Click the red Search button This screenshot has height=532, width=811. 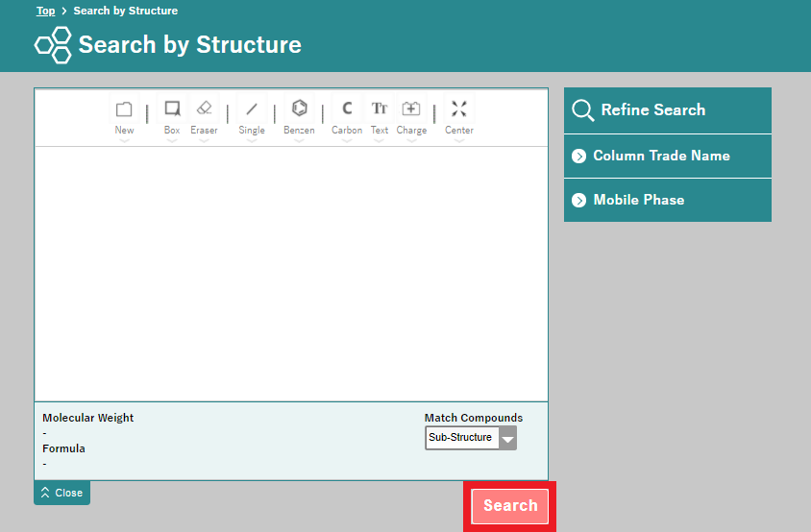[x=510, y=506]
